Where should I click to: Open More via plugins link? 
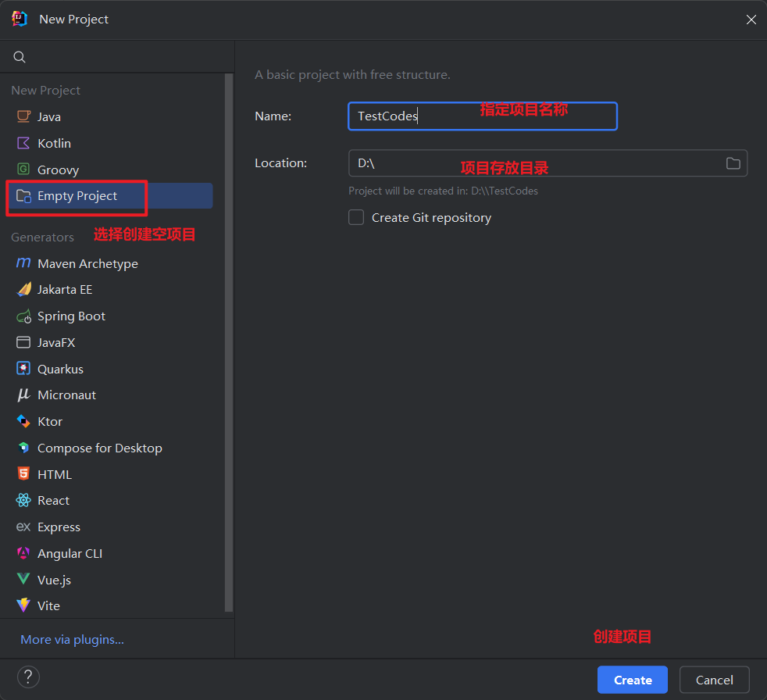(x=73, y=639)
